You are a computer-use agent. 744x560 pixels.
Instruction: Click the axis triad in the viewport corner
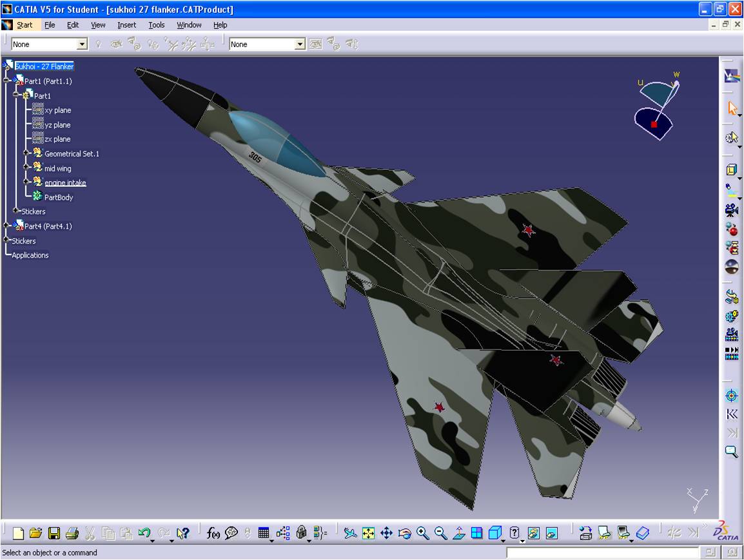696,500
